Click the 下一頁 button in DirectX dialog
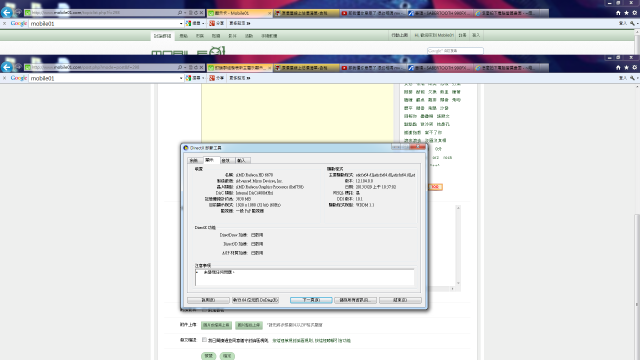Image resolution: width=640 pixels, height=360 pixels. pos(311,300)
